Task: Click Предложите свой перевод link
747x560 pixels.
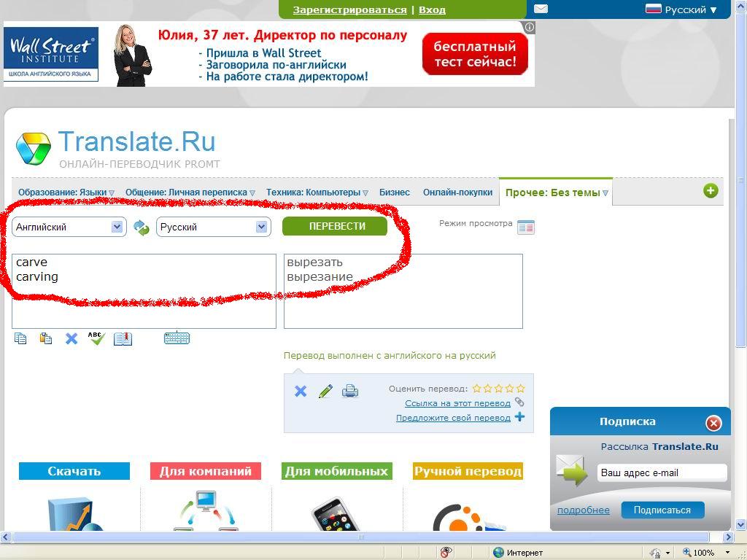Action: point(453,418)
